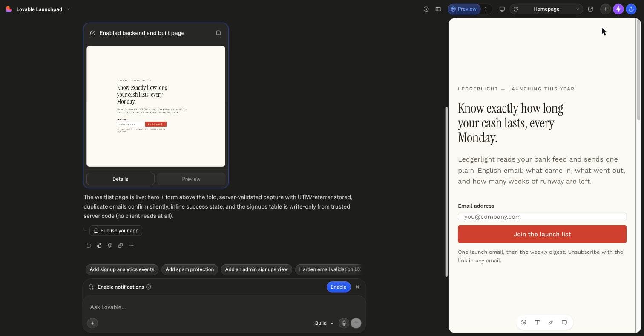Click Join the launch list button
Viewport: 644px width, 336px height.
542,234
